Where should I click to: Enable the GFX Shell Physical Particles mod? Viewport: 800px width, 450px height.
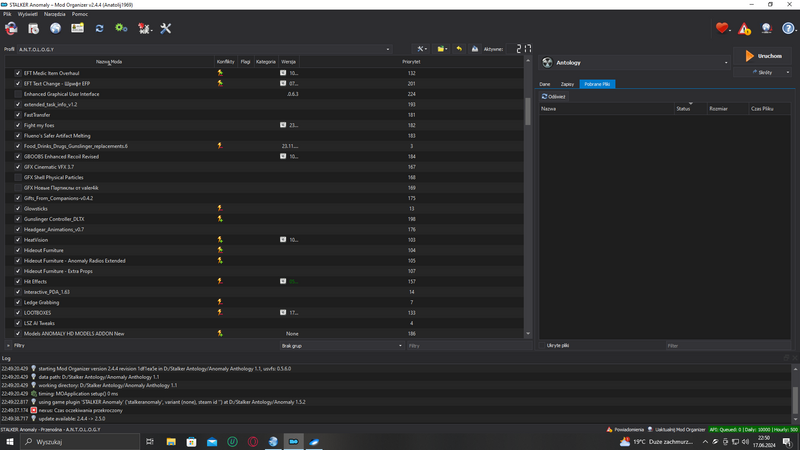pos(18,178)
